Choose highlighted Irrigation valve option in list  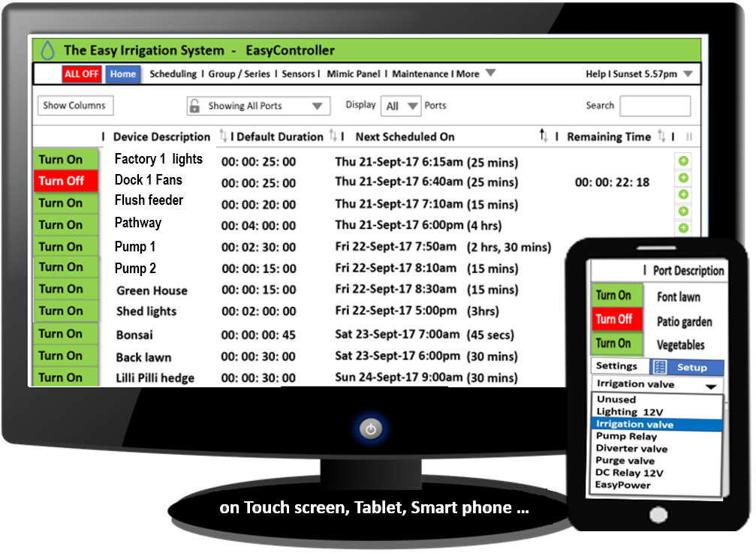[x=657, y=425]
